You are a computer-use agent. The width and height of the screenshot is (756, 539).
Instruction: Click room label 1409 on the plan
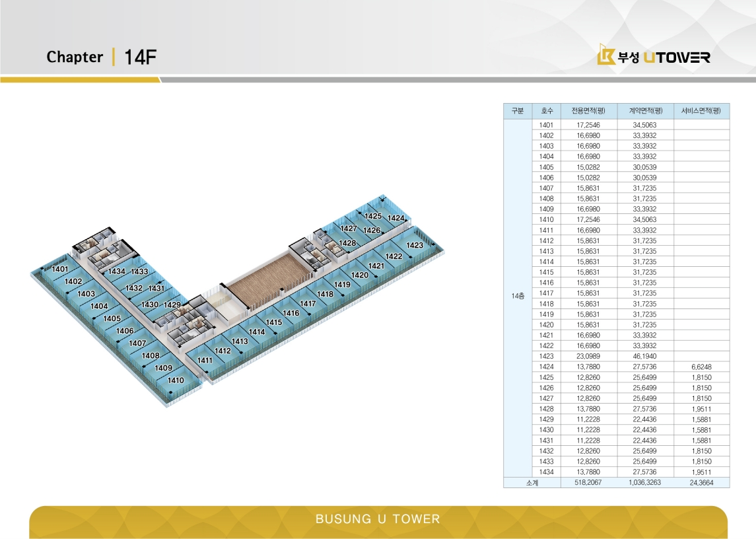(x=164, y=368)
